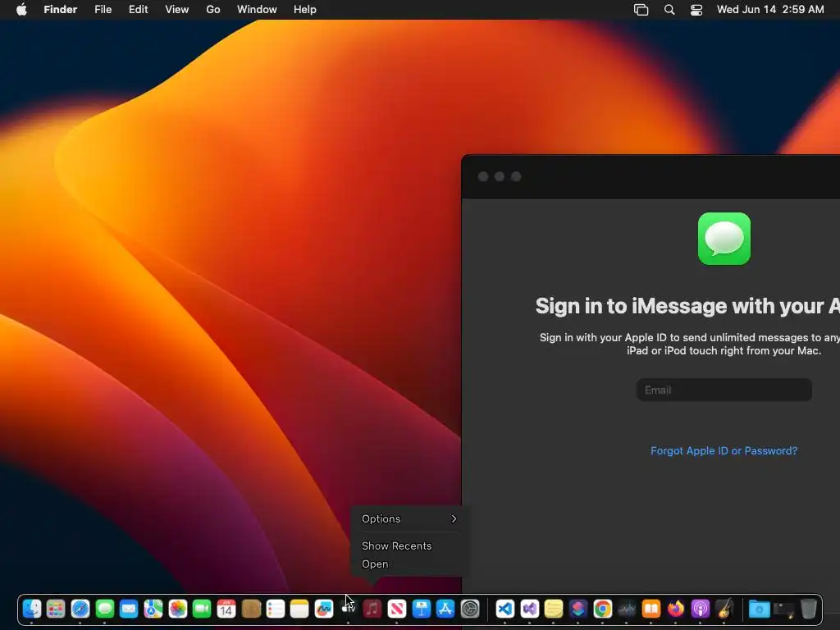Open the brown Contacts Dock icon

[x=251, y=609]
